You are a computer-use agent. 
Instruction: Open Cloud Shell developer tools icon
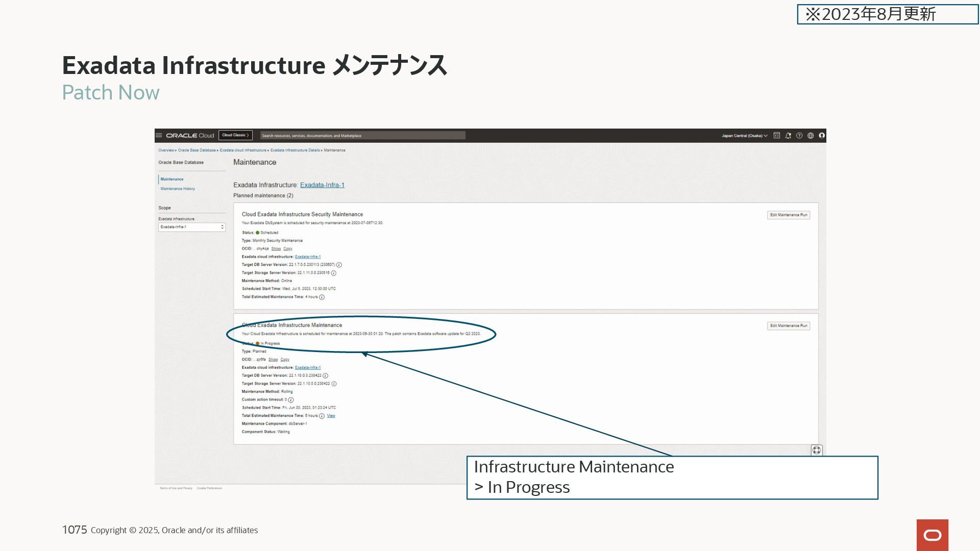pyautogui.click(x=776, y=136)
